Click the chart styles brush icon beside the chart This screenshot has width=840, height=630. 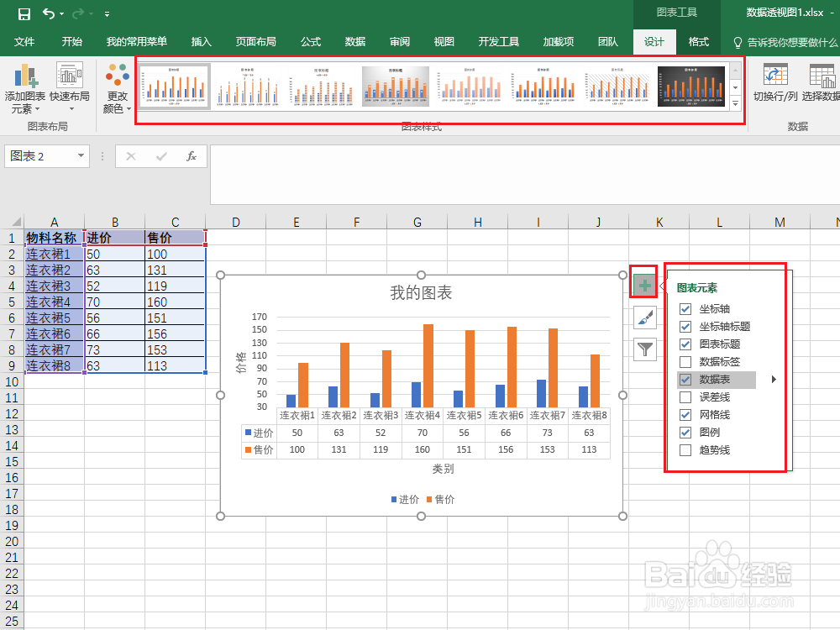pos(643,318)
